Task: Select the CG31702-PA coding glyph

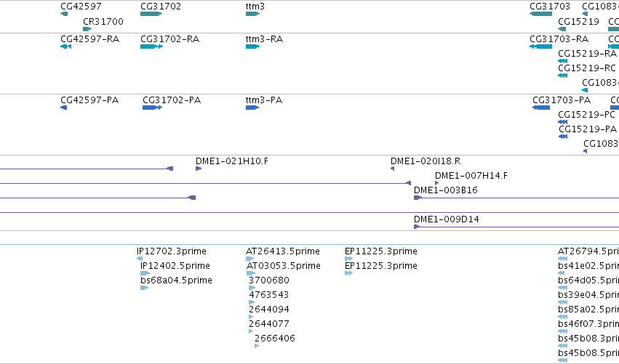Action: click(152, 108)
